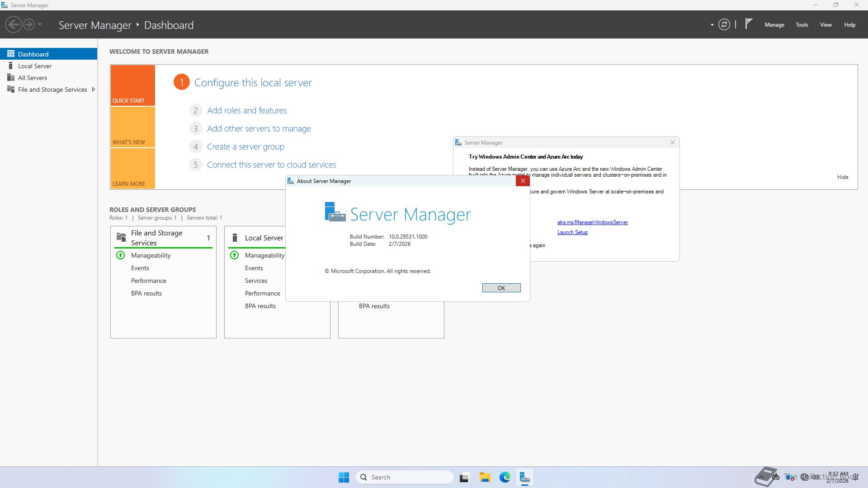Click the Refresh dashboard icon

(724, 25)
